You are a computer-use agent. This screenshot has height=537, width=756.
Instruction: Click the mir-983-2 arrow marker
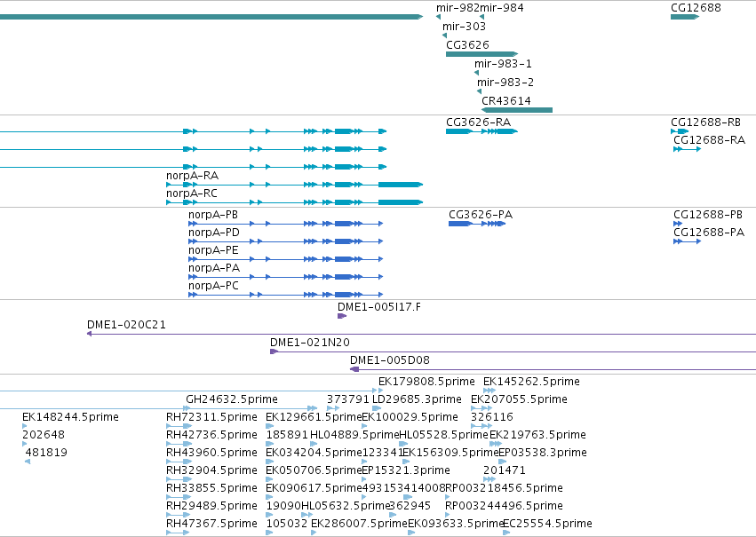pyautogui.click(x=479, y=91)
